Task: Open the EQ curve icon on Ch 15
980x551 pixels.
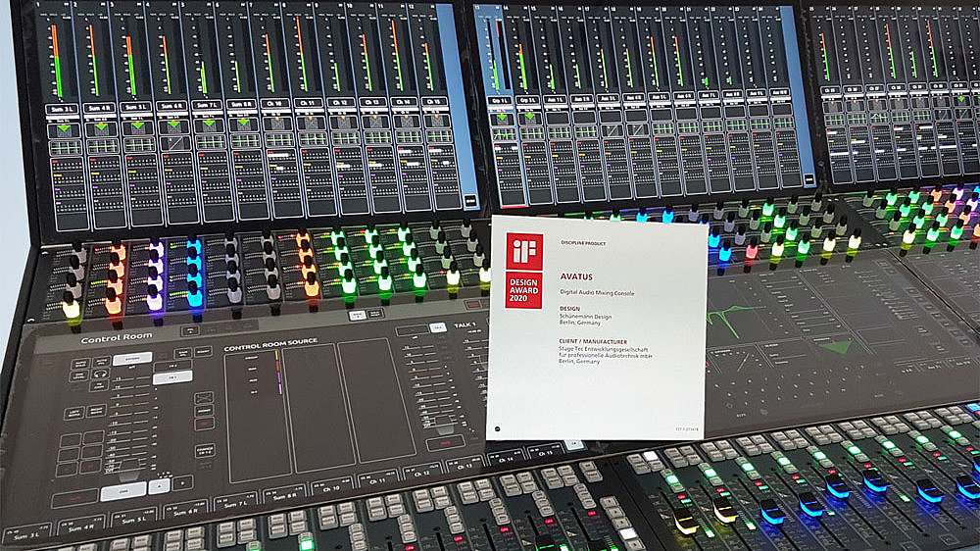Action: [x=439, y=136]
